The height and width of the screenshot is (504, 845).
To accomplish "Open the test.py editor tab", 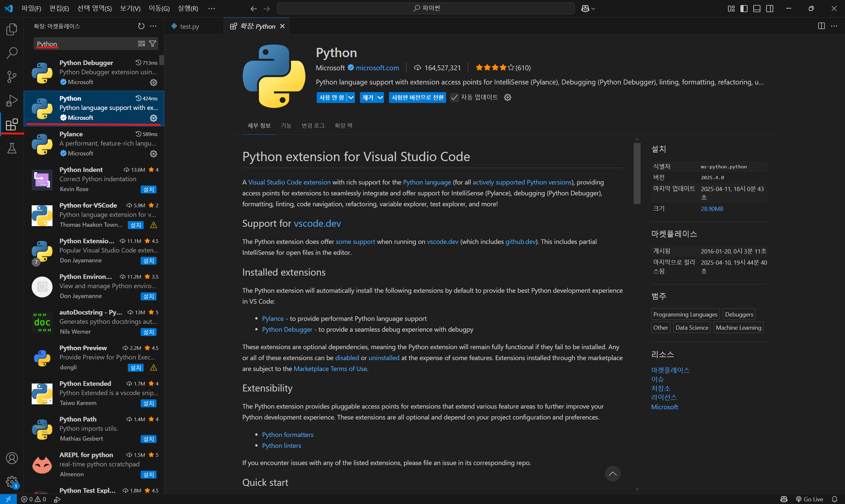I will pos(189,26).
